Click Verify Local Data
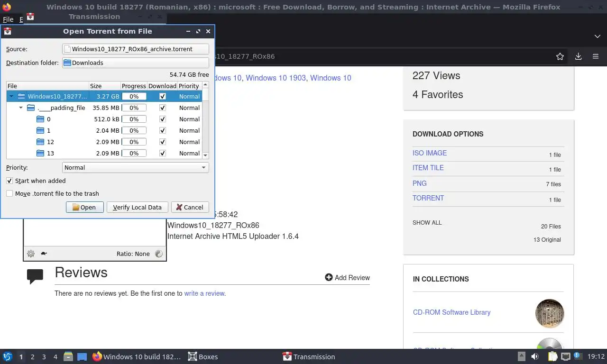This screenshot has width=607, height=364. [138, 207]
